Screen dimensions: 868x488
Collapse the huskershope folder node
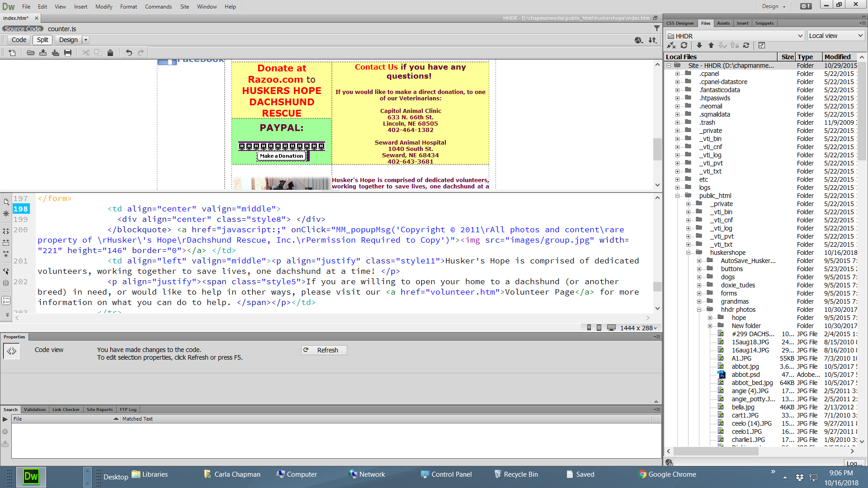(x=688, y=253)
